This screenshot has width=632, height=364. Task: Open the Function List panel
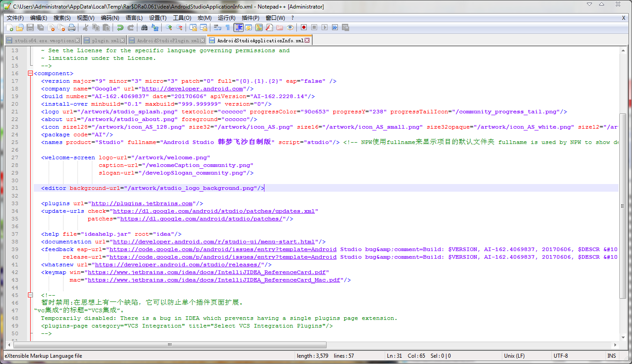269,28
